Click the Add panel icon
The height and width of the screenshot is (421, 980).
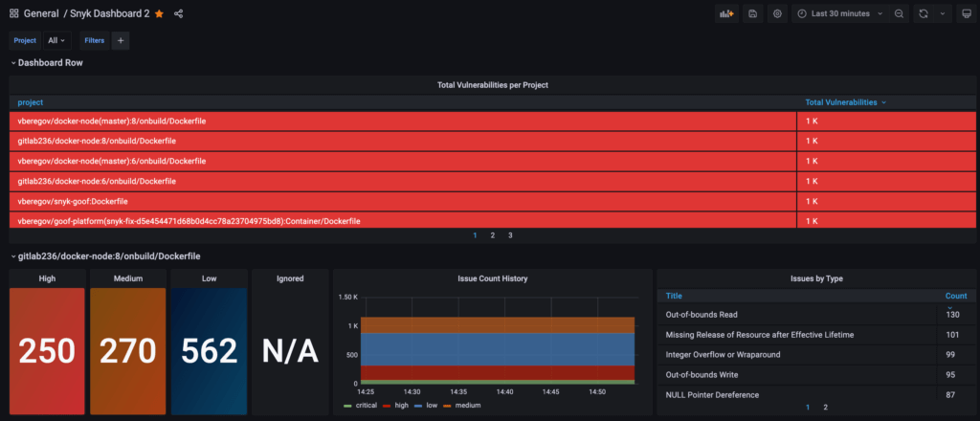pyautogui.click(x=726, y=13)
